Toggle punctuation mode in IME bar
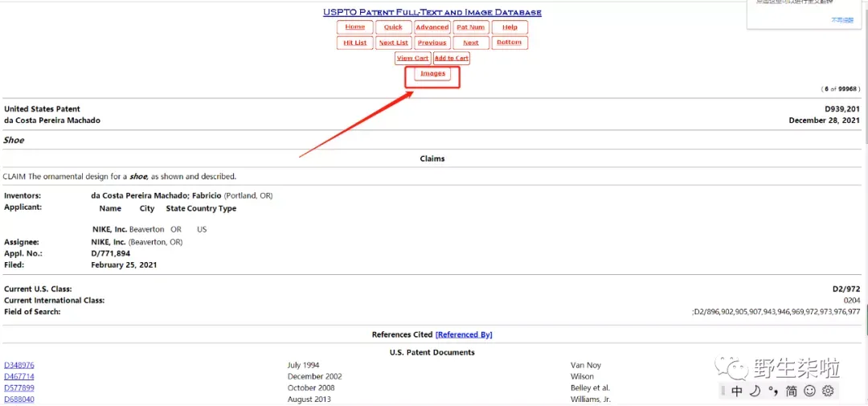 (x=773, y=391)
